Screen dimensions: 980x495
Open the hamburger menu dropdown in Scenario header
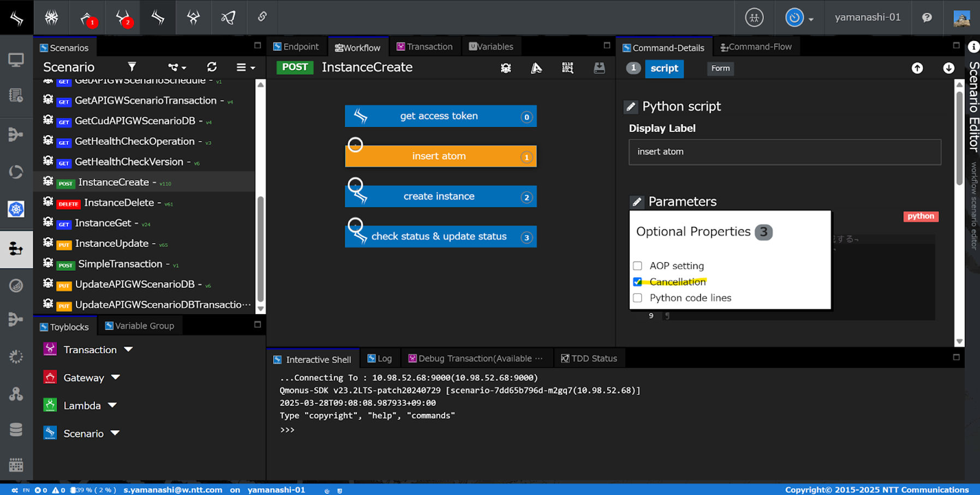tap(245, 68)
